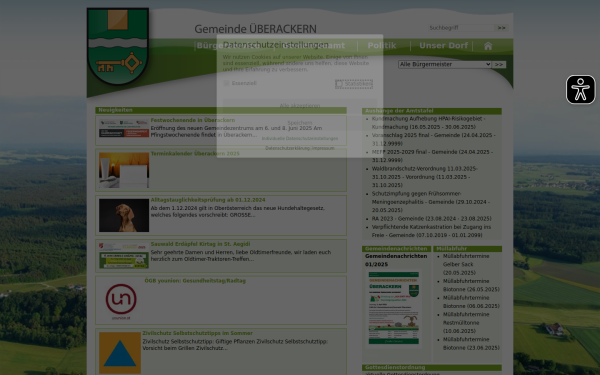Open the younion logo thumbnail
The width and height of the screenshot is (600, 375).
tap(121, 300)
